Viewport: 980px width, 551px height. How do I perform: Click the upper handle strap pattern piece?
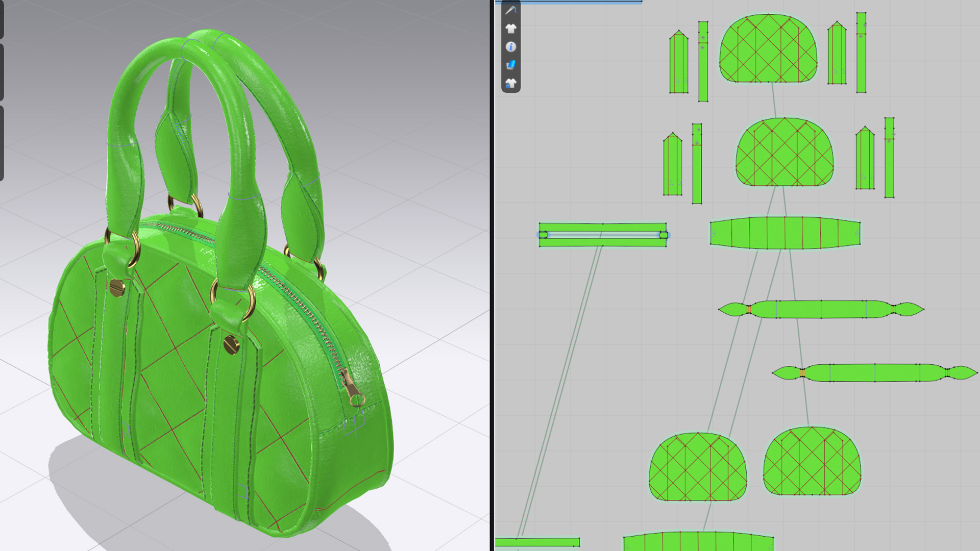[x=821, y=309]
